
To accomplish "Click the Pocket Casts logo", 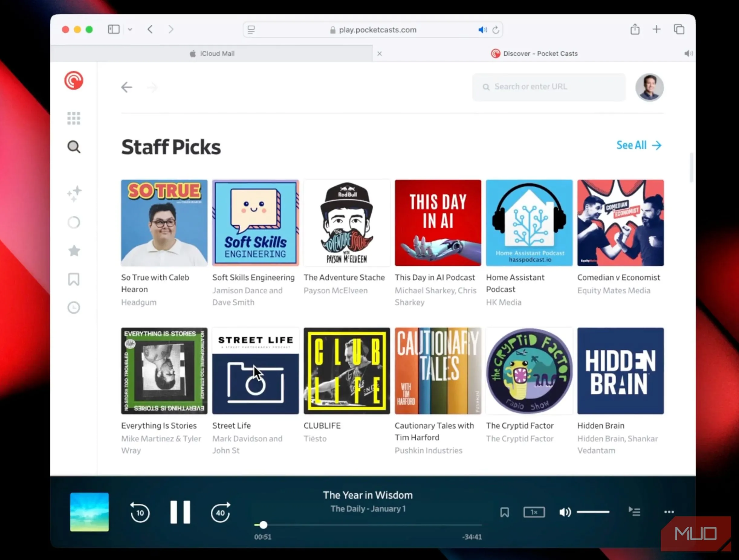I will click(x=73, y=80).
